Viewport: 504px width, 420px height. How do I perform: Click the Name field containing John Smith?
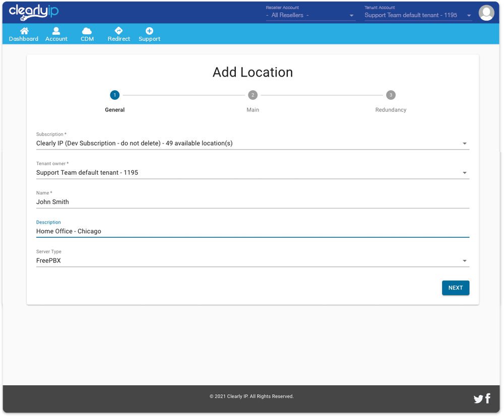(x=252, y=202)
